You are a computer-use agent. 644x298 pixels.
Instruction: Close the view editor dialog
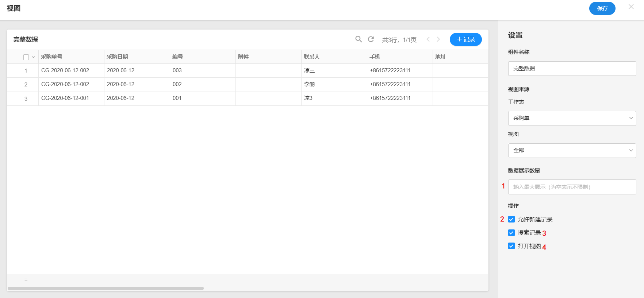click(x=631, y=7)
